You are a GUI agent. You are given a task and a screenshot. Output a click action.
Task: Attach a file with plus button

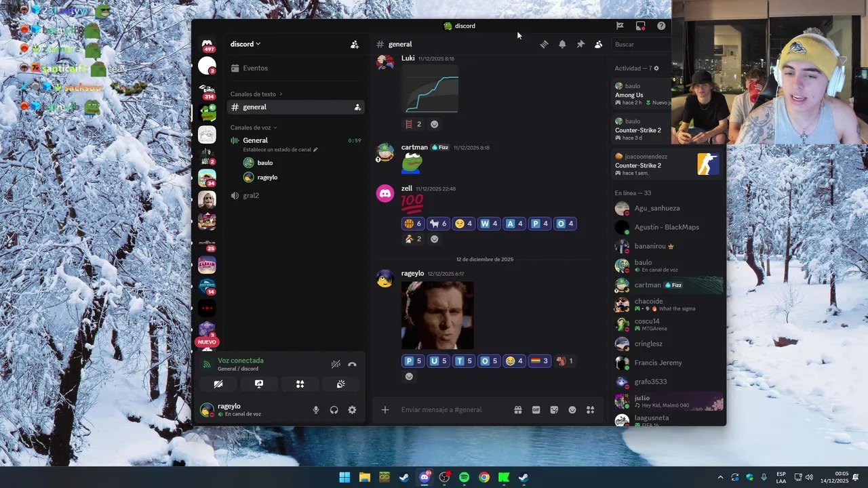385,409
